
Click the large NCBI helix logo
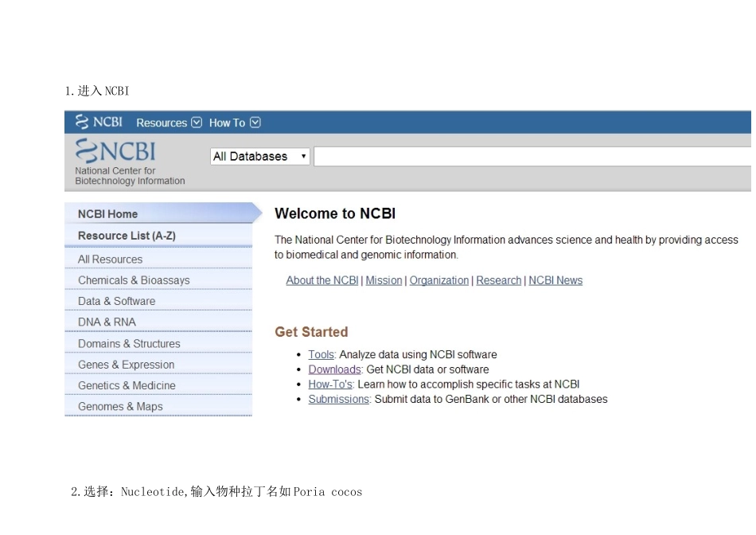pos(115,151)
